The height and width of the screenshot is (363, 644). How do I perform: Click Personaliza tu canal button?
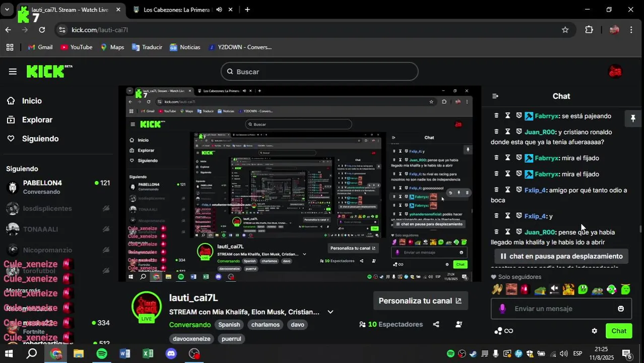click(x=420, y=300)
